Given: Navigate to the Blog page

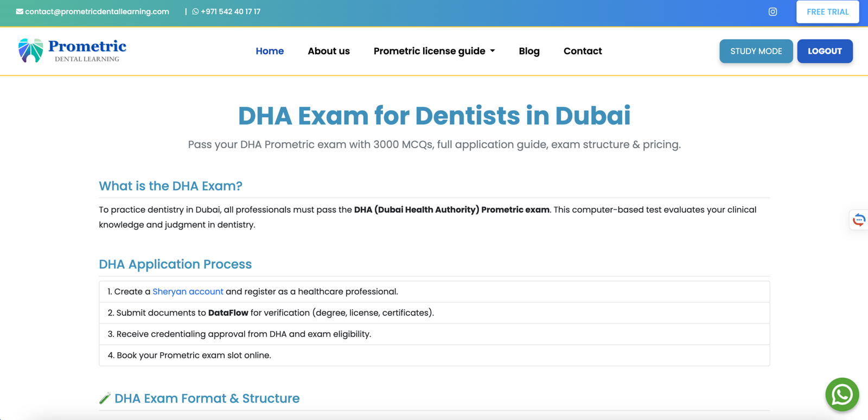Looking at the screenshot, I should tap(529, 51).
